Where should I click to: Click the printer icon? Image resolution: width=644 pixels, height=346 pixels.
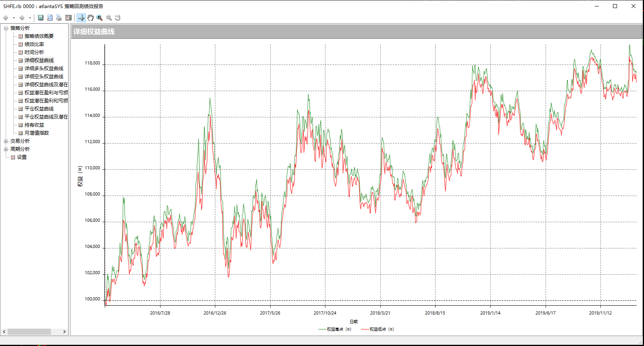[59, 18]
